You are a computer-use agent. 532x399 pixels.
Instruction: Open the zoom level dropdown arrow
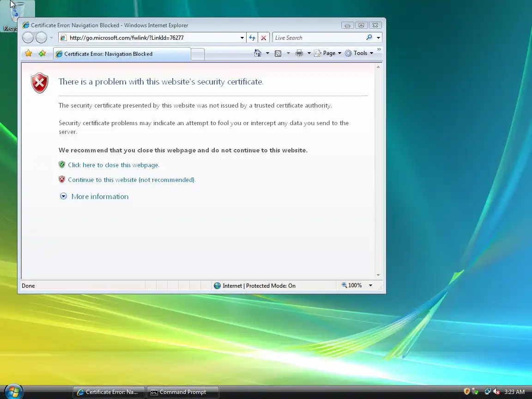(x=370, y=285)
